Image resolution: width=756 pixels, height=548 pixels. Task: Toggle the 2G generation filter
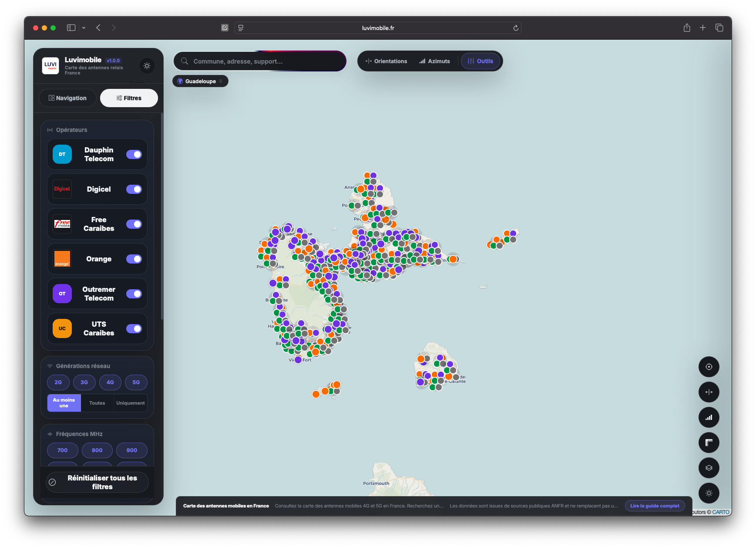pyautogui.click(x=58, y=382)
